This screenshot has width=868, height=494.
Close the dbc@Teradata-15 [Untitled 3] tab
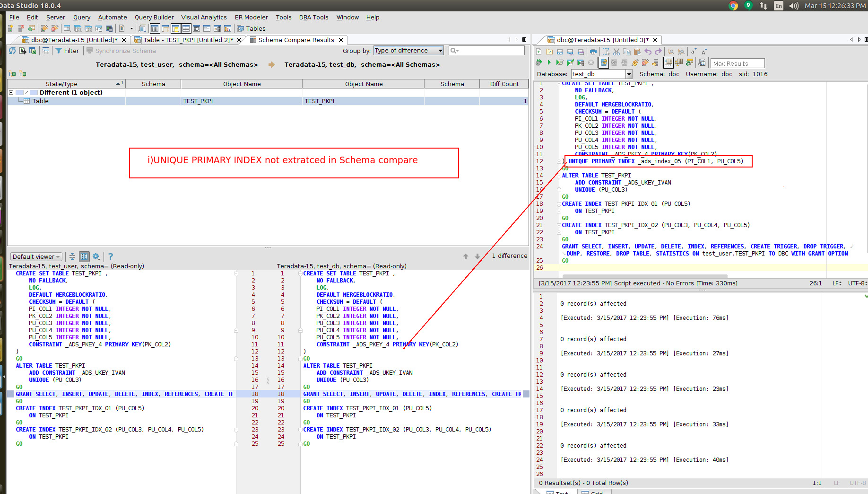point(655,40)
